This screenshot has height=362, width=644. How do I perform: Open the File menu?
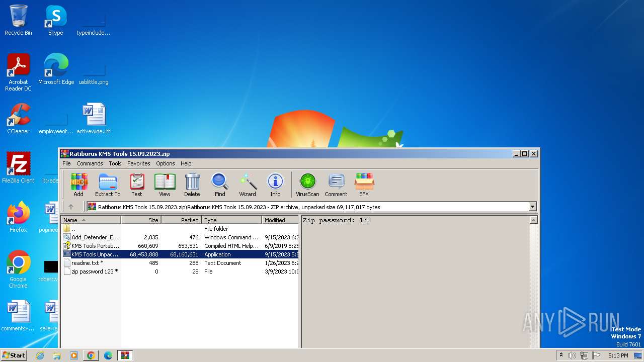(x=66, y=163)
